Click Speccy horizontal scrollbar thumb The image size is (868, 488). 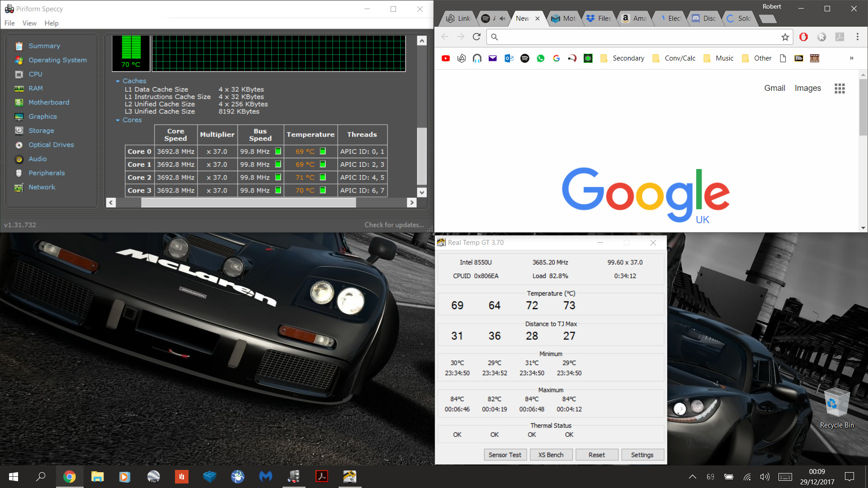pyautogui.click(x=248, y=203)
